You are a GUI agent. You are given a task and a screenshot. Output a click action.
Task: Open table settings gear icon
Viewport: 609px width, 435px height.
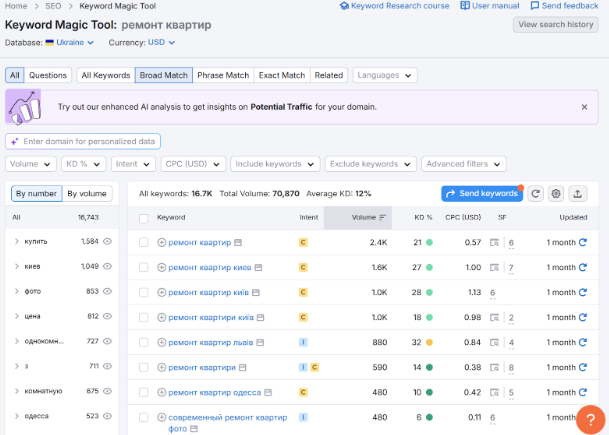click(557, 193)
